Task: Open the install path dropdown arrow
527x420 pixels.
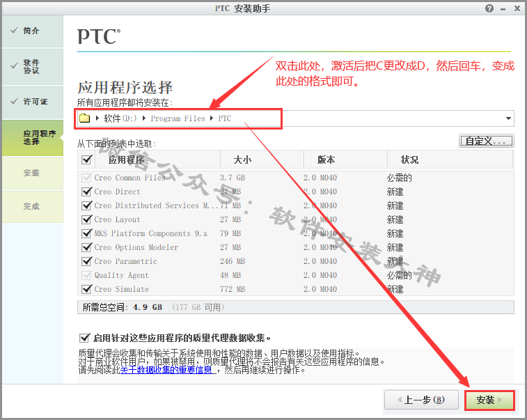Action: pyautogui.click(x=508, y=118)
